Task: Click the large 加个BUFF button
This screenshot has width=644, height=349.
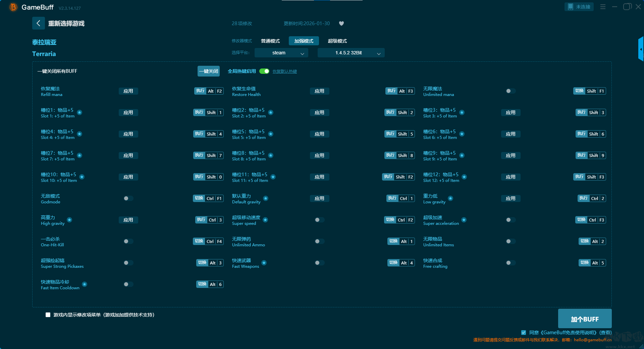Action: click(x=585, y=319)
